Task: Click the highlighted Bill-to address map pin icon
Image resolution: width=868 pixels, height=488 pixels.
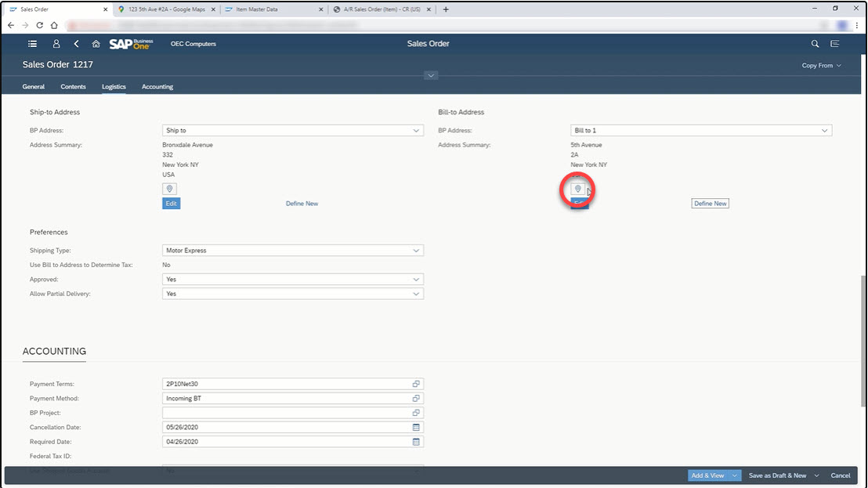Action: tap(577, 189)
